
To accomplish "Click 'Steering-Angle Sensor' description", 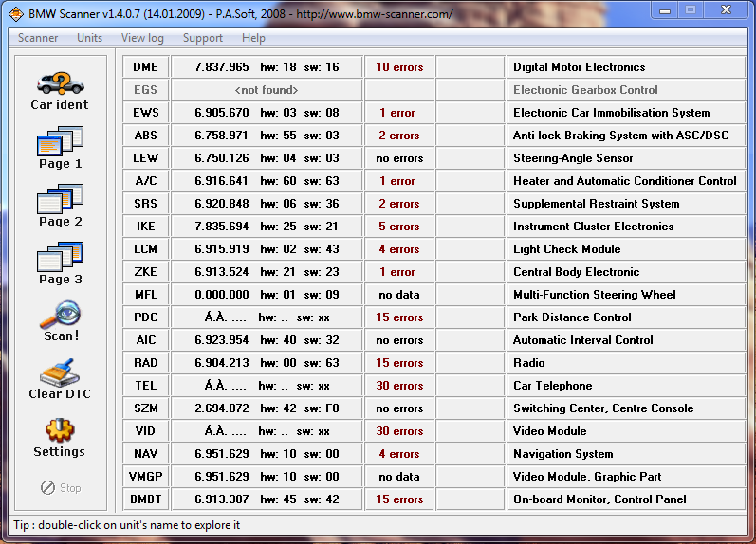I will click(573, 158).
